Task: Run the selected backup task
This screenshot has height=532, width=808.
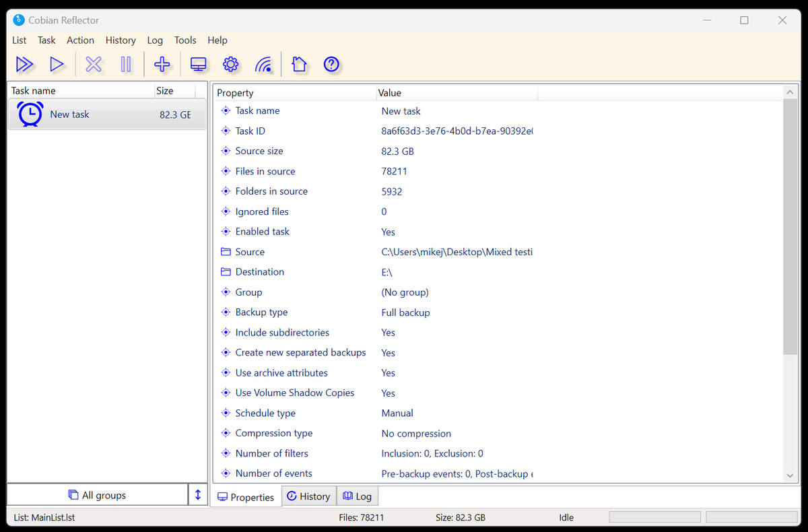Action: pyautogui.click(x=57, y=64)
